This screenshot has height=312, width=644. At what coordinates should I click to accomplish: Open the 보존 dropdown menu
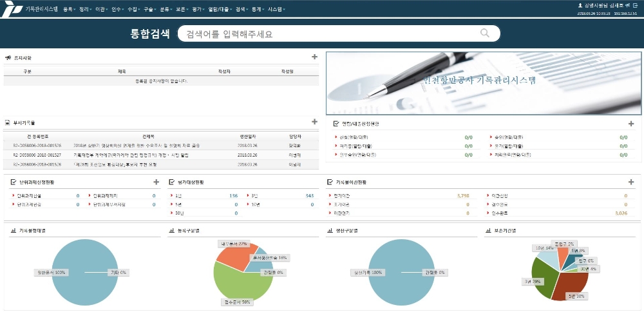[x=182, y=9]
